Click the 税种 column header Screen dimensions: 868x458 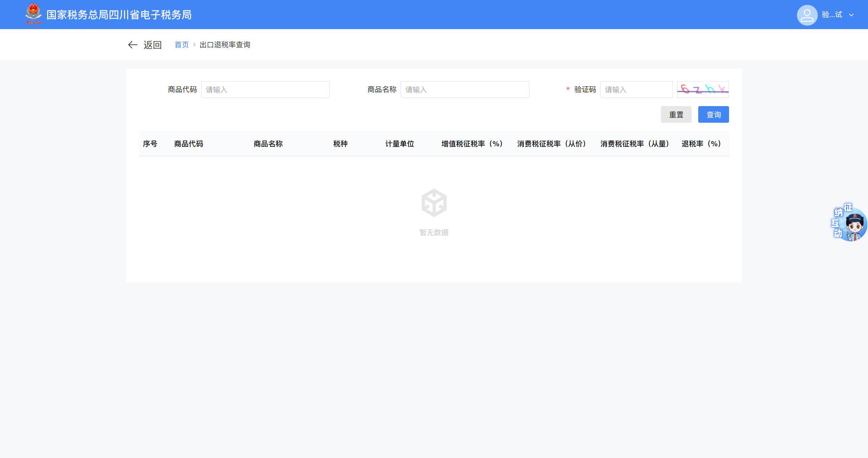pos(340,144)
